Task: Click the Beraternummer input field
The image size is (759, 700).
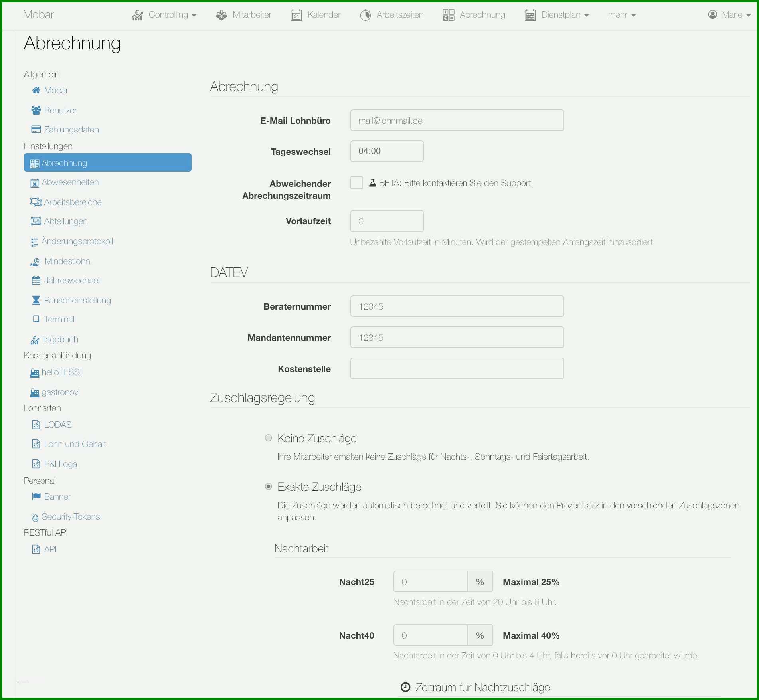Action: 457,306
